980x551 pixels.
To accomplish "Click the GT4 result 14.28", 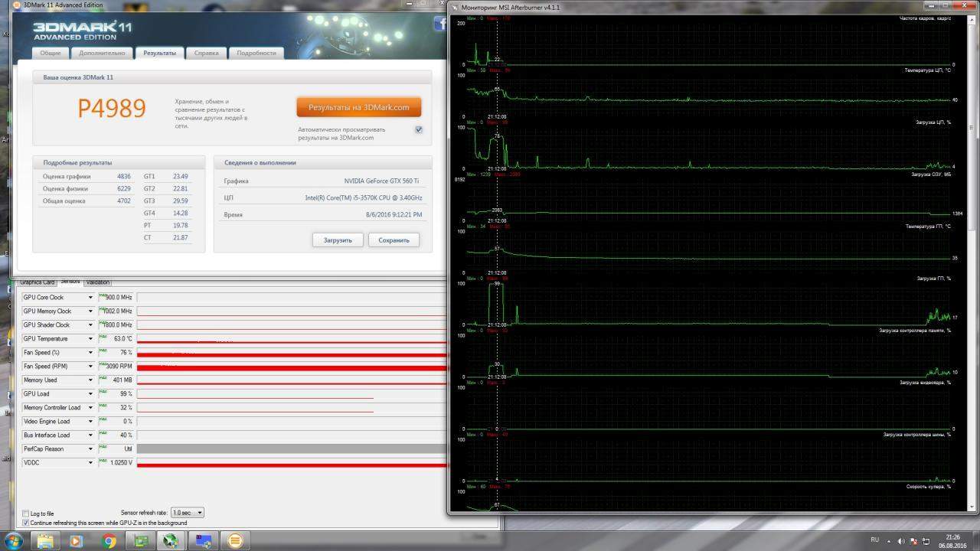I will pos(181,213).
